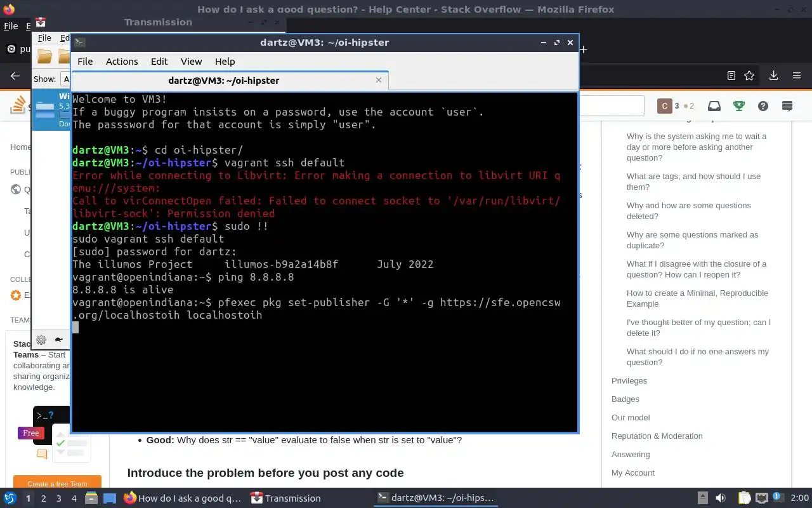
Task: Click the Open Torrent folder icon in Transmission
Action: 44,57
